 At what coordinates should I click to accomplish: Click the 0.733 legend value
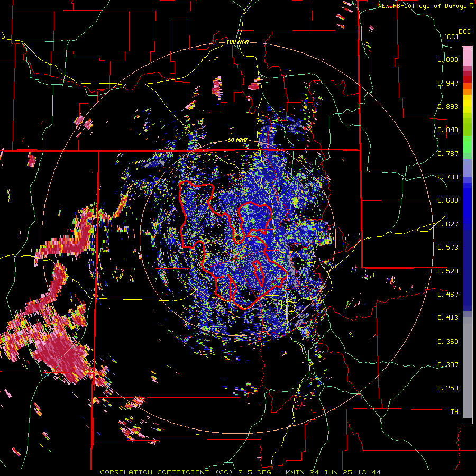pyautogui.click(x=448, y=177)
